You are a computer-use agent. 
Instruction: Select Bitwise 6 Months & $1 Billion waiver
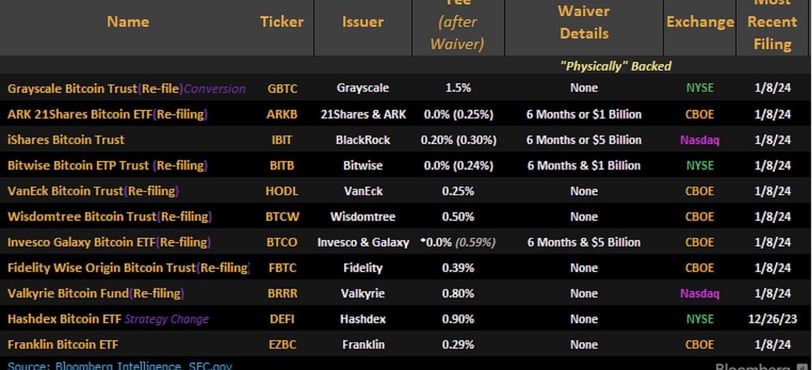[x=584, y=166]
